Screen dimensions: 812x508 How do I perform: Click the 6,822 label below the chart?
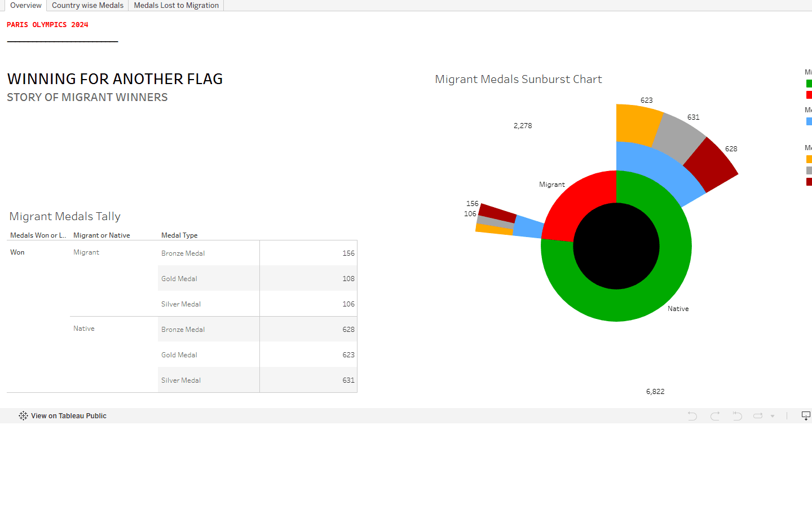point(655,392)
